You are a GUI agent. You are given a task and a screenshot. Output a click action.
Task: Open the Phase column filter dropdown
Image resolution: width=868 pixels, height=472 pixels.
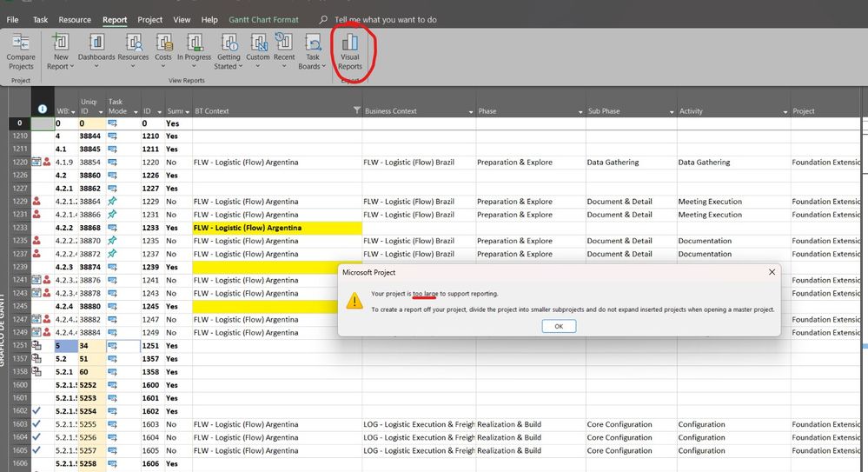(580, 111)
